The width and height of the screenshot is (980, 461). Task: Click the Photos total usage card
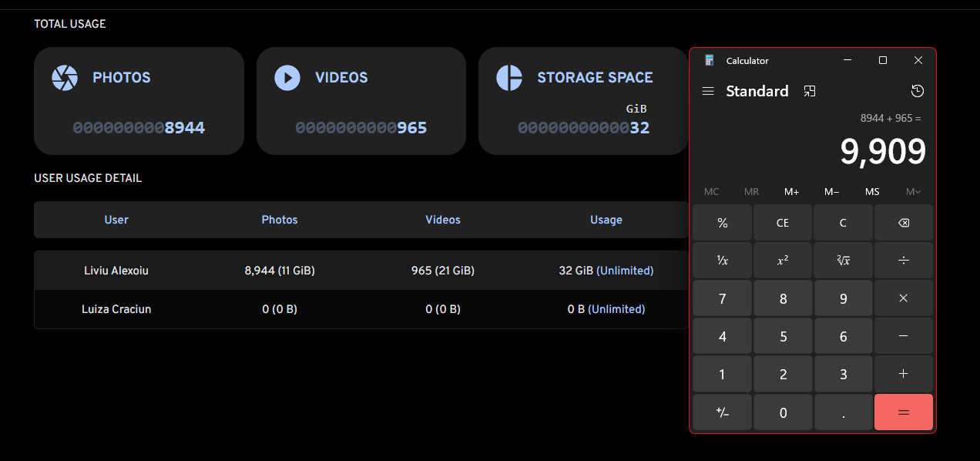[139, 101]
